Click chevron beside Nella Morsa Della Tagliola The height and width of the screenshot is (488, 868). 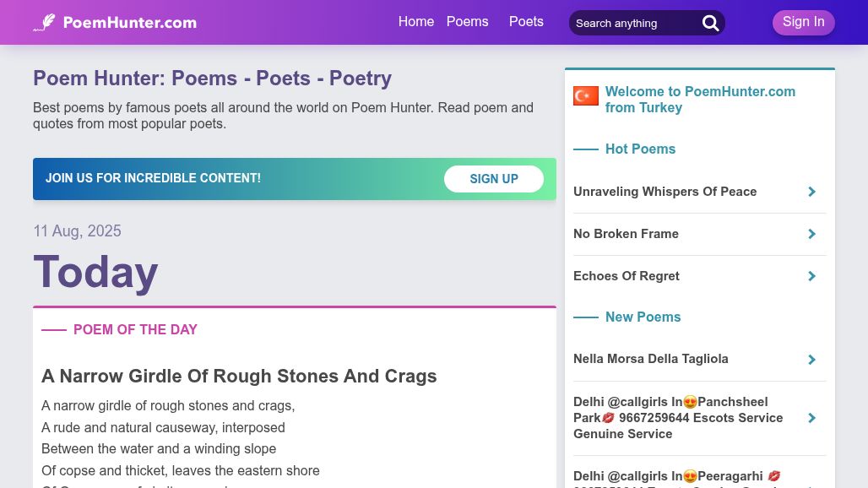click(x=811, y=360)
